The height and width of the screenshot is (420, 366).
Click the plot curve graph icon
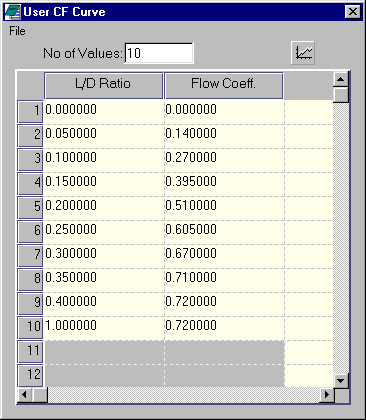(x=303, y=53)
